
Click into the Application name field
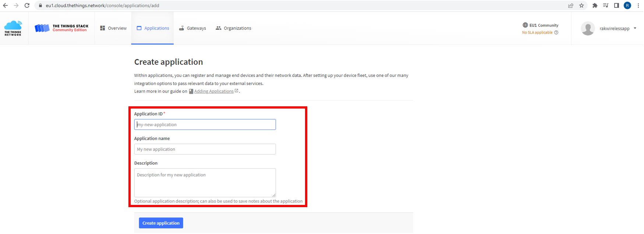tap(205, 149)
